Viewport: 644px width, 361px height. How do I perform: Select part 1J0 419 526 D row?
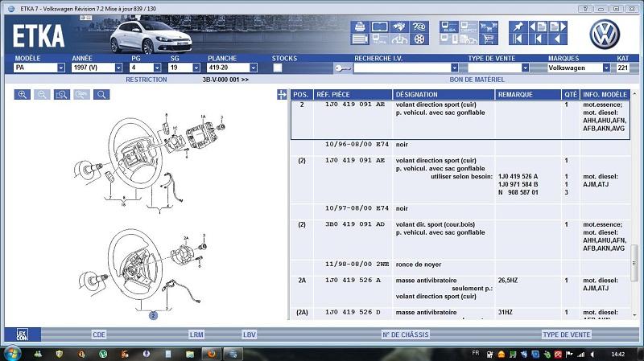click(460, 314)
